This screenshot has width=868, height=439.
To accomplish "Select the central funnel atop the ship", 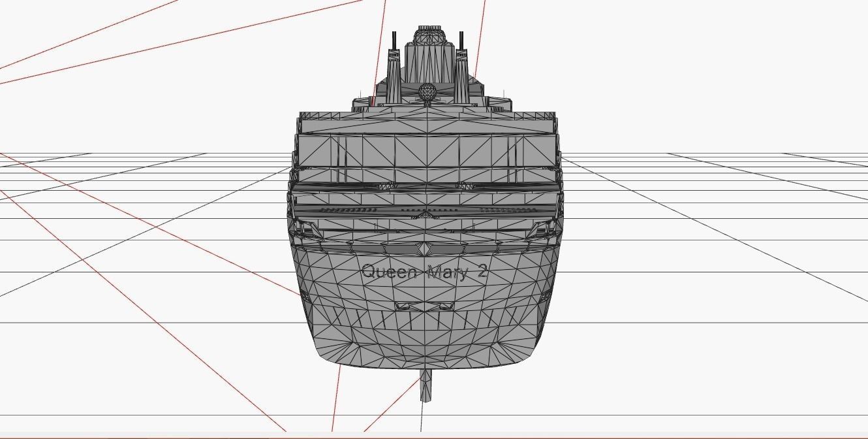I will (429, 54).
